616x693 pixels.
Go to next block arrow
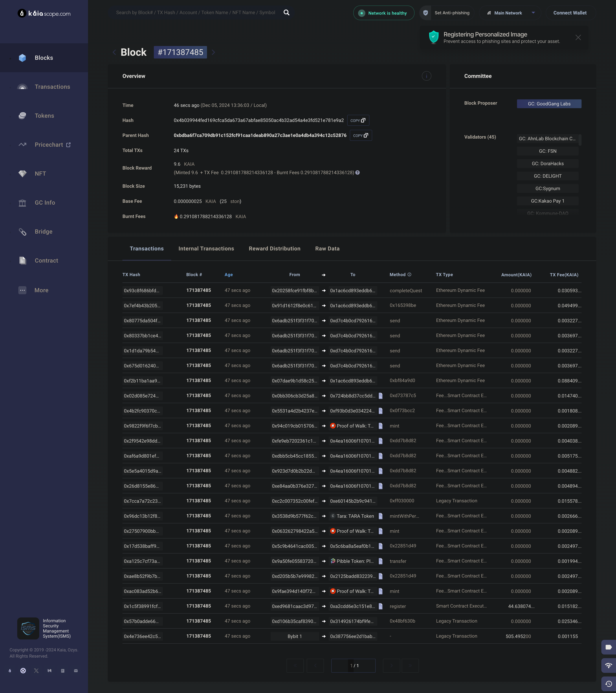213,52
